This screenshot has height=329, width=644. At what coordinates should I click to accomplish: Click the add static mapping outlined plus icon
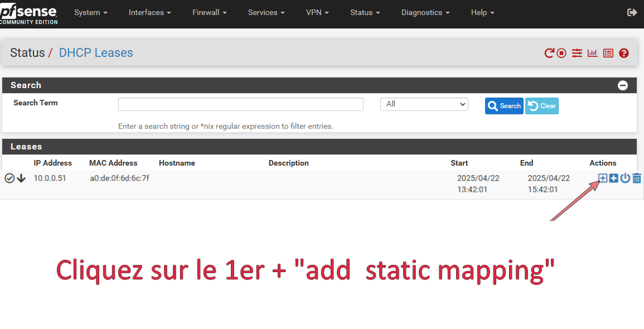point(602,178)
